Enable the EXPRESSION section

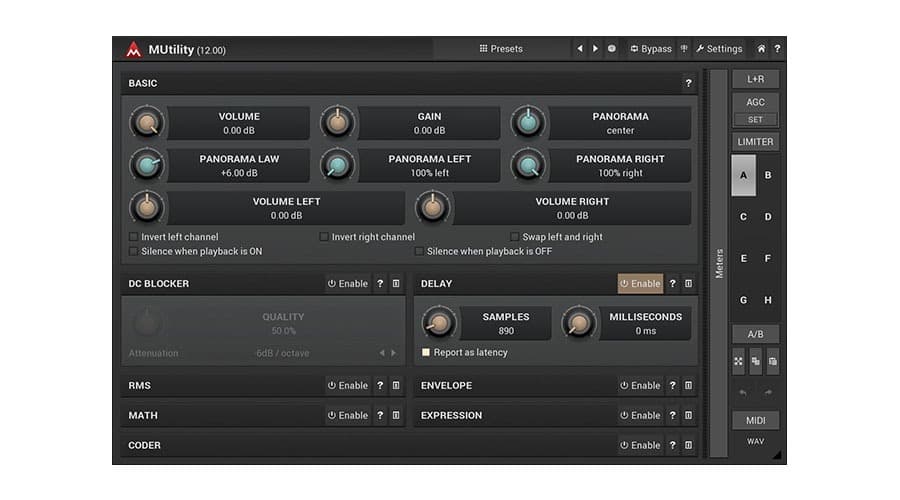click(640, 416)
